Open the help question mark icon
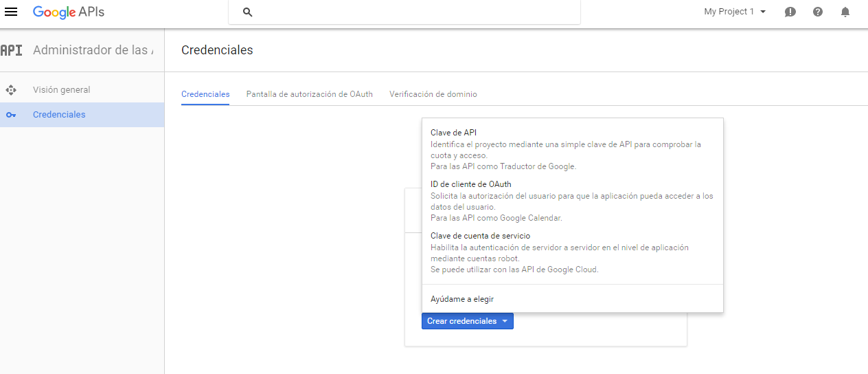 (818, 12)
